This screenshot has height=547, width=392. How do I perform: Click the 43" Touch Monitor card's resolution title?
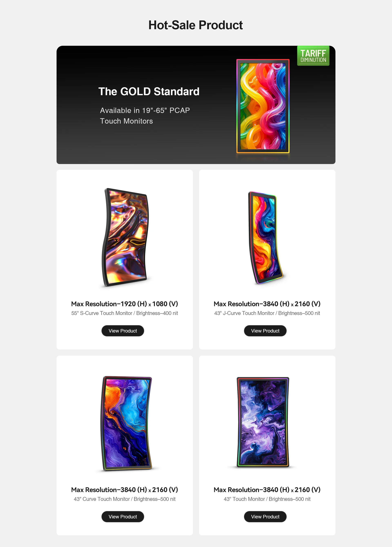267,490
